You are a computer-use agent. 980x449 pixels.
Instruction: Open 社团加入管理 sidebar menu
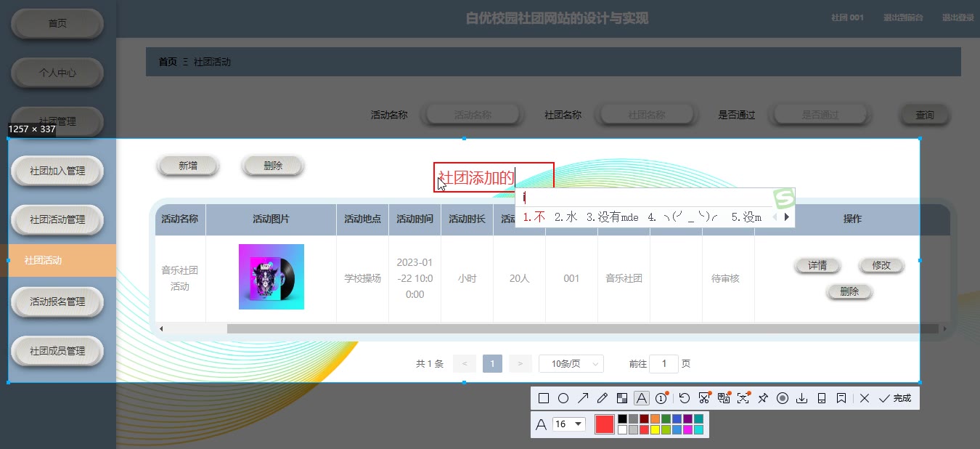coord(57,171)
